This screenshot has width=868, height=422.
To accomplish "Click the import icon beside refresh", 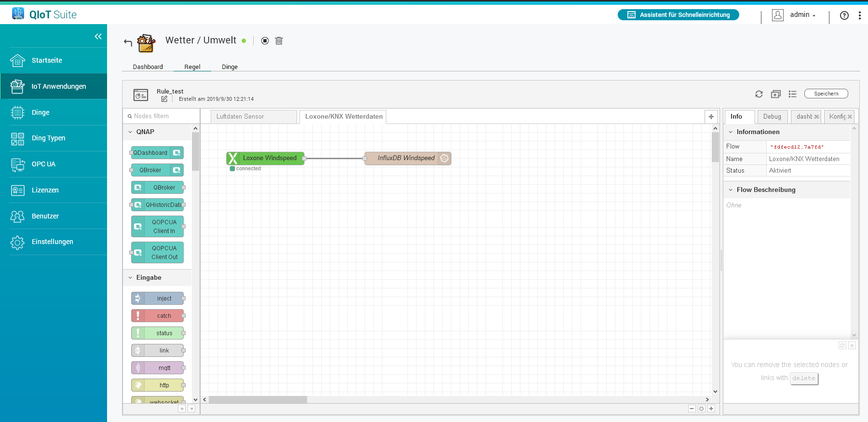I will point(776,94).
